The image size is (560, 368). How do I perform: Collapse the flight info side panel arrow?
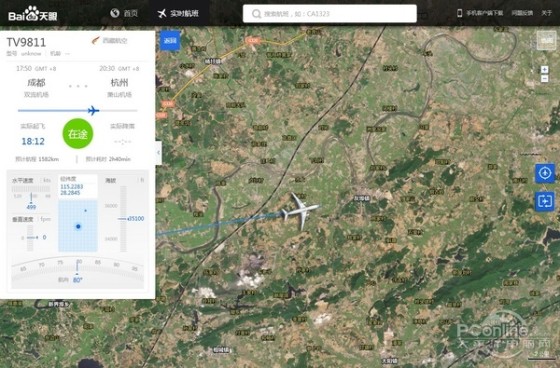pos(159,153)
